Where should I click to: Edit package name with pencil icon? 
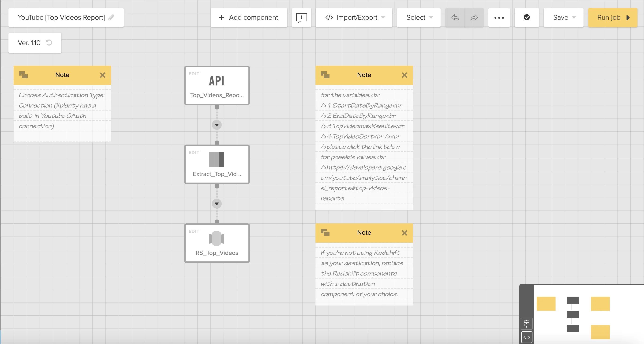coord(111,17)
